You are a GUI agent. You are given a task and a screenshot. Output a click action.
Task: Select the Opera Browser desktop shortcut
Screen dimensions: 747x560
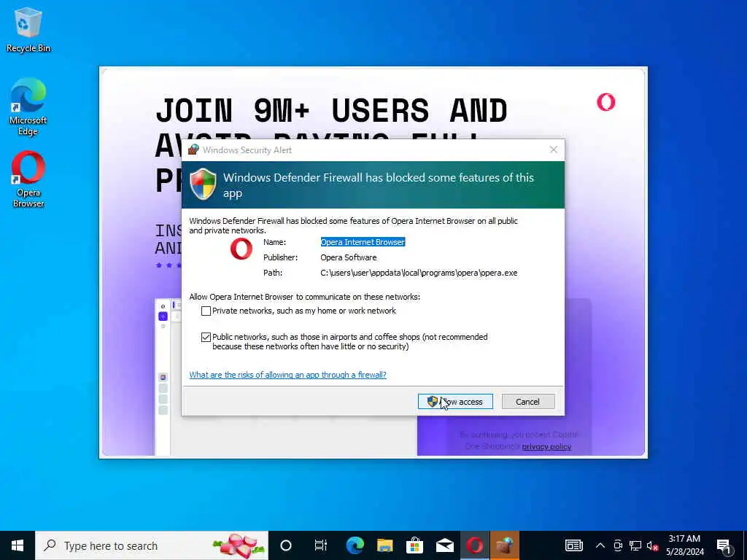pyautogui.click(x=28, y=179)
